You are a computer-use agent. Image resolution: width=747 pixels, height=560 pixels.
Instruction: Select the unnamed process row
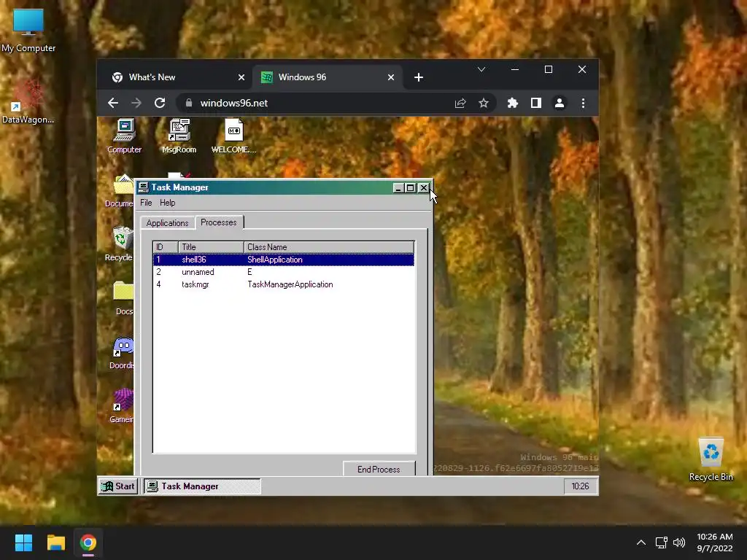[284, 272]
